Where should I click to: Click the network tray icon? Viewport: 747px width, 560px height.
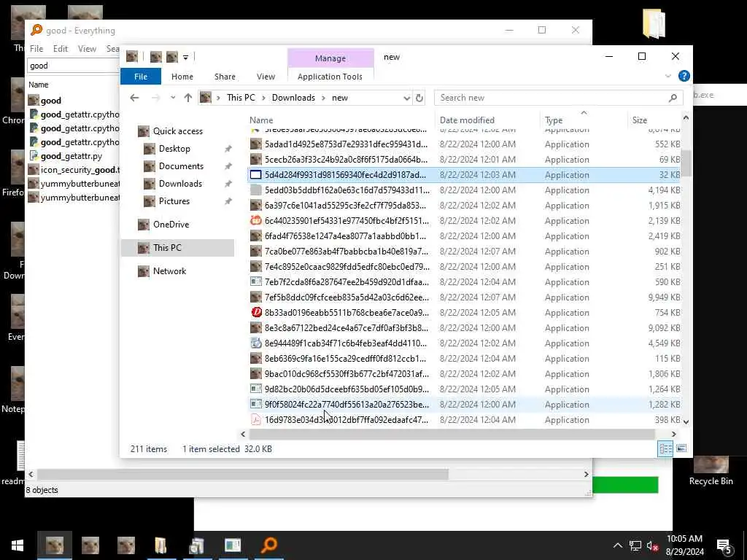pos(635,546)
